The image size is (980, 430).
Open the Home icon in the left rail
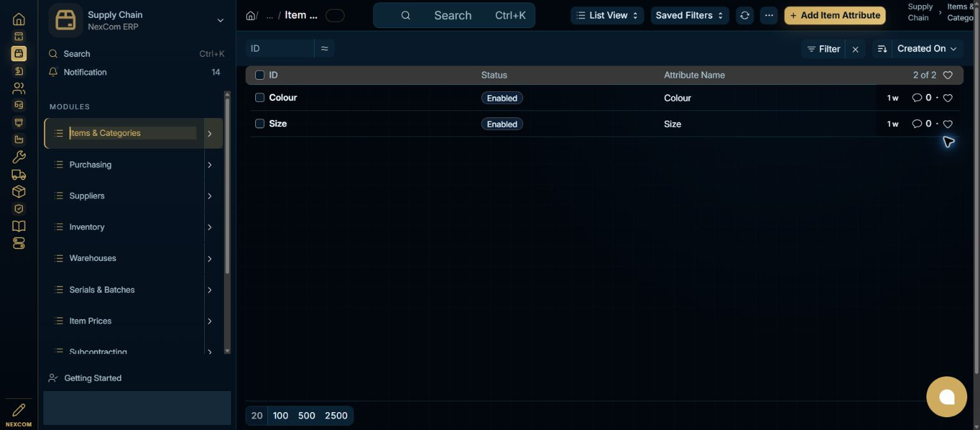point(19,19)
